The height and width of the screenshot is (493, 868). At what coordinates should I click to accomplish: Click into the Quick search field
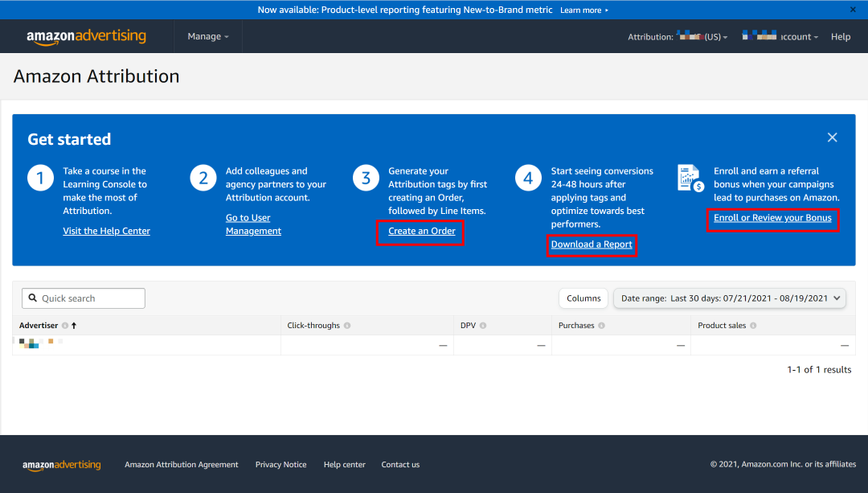84,298
